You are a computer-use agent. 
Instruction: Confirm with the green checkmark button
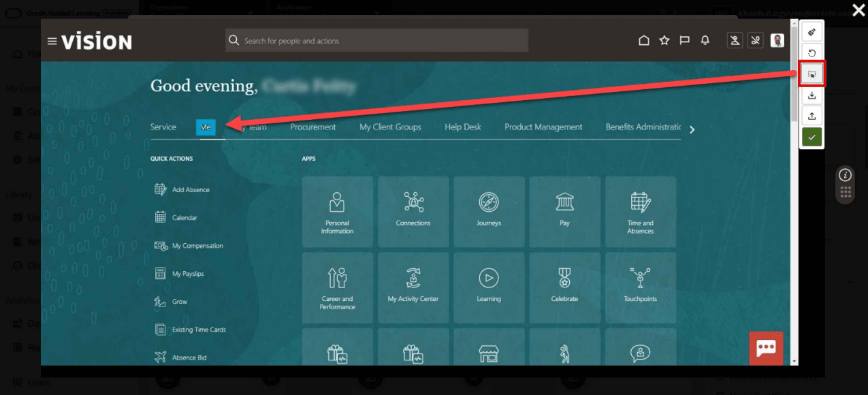click(x=811, y=137)
